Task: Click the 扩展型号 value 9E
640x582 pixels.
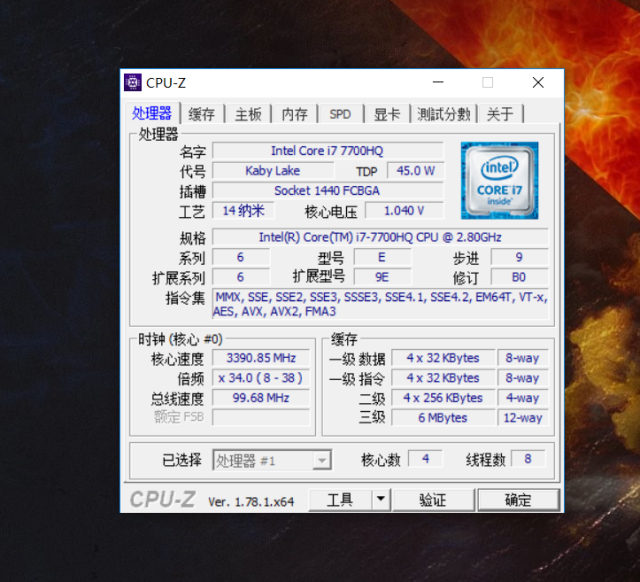Action: pos(382,277)
